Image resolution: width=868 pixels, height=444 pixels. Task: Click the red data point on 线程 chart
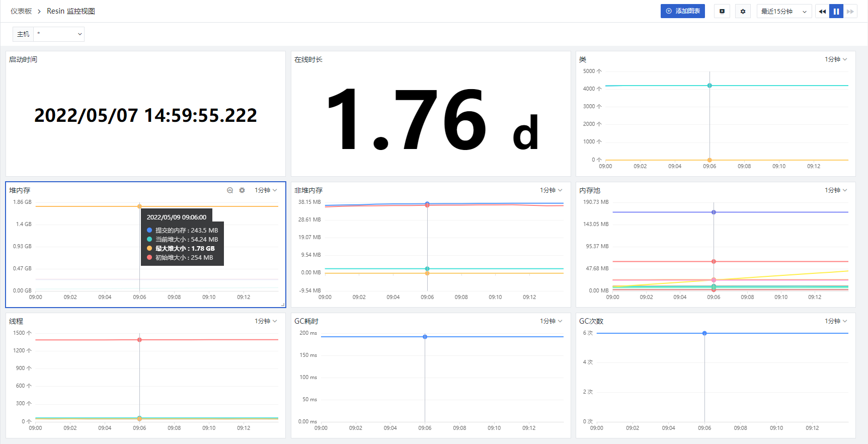point(139,340)
